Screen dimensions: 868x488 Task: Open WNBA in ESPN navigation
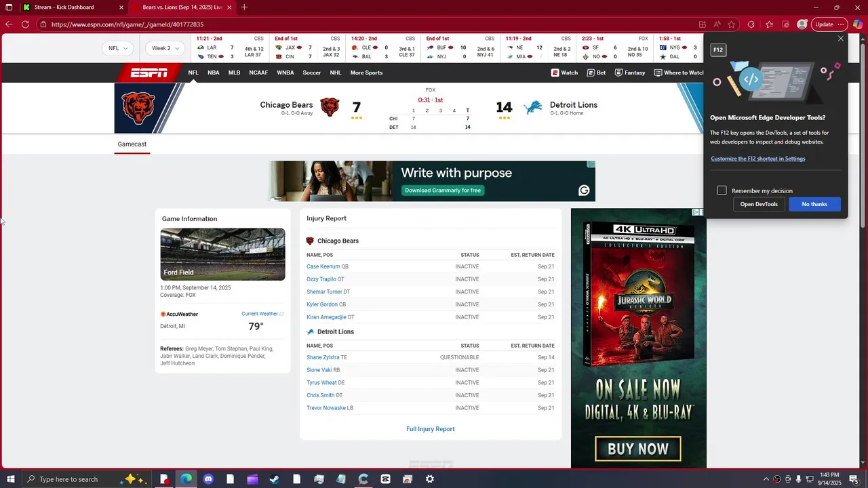pyautogui.click(x=285, y=73)
